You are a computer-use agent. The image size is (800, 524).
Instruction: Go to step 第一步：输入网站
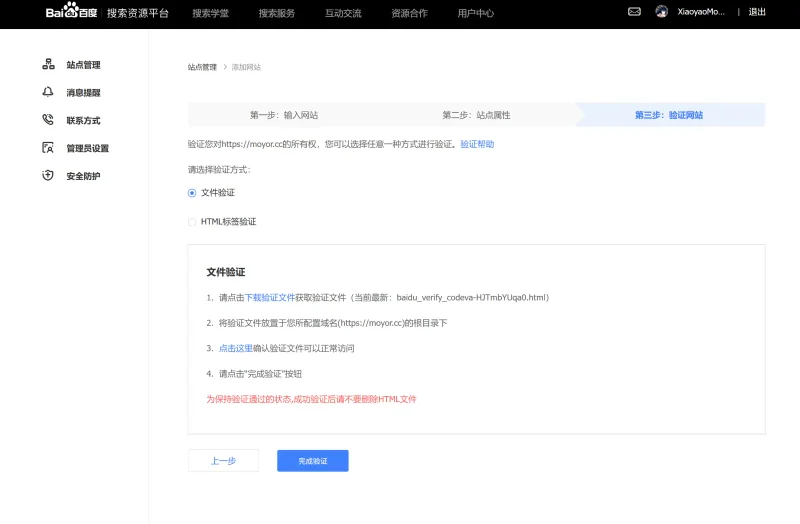(x=284, y=115)
